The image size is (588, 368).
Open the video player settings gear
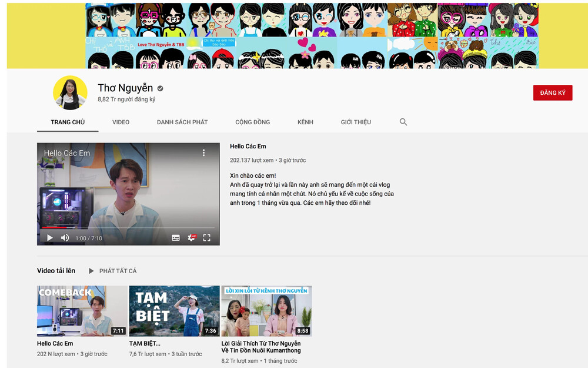191,238
